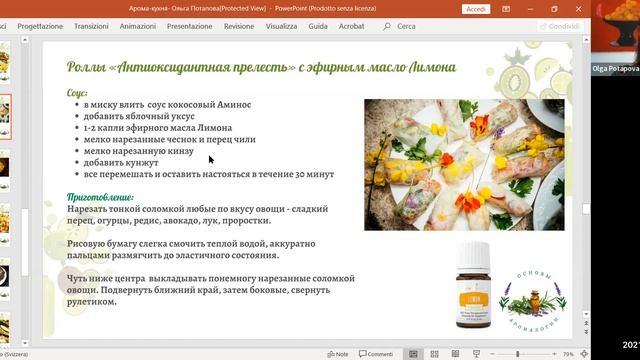Fit slide to current window

pos(584,354)
